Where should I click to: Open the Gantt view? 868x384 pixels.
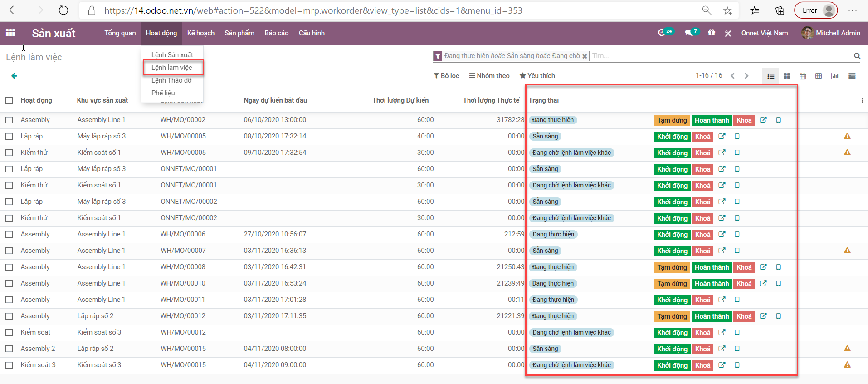[x=852, y=76]
